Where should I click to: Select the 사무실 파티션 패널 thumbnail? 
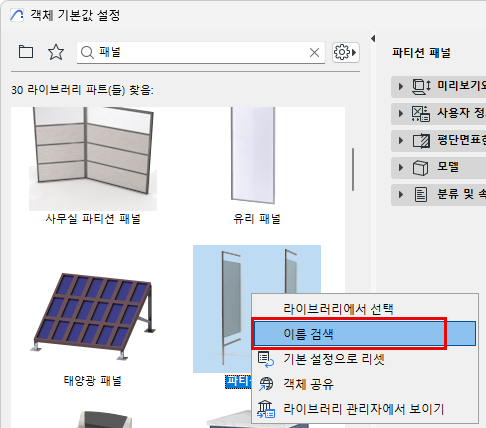click(x=93, y=159)
